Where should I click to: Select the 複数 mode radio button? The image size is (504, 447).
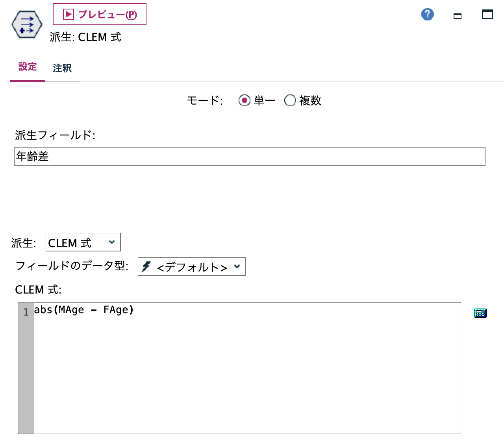pyautogui.click(x=290, y=100)
